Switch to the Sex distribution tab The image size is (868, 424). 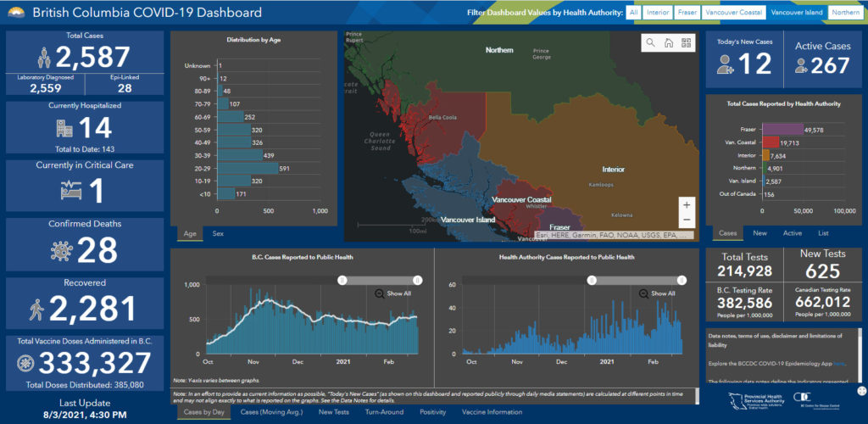[218, 232]
